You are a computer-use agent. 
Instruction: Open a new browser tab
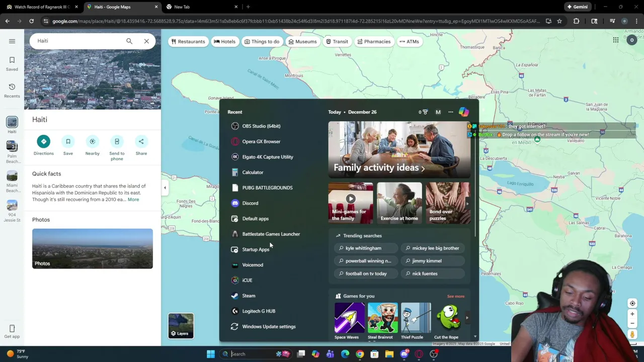pyautogui.click(x=248, y=7)
